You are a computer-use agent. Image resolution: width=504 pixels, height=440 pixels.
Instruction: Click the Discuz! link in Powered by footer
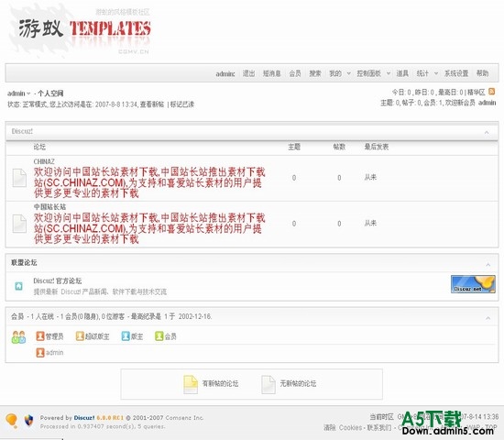(x=84, y=418)
